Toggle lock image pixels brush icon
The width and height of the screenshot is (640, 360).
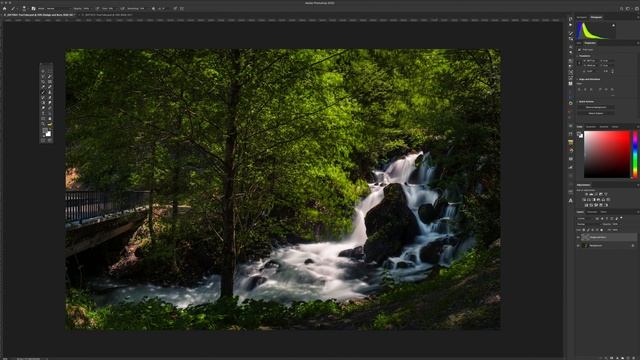click(588, 230)
